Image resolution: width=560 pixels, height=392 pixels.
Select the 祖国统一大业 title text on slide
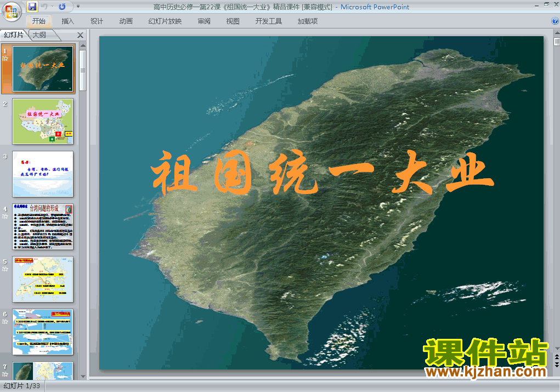coord(323,173)
